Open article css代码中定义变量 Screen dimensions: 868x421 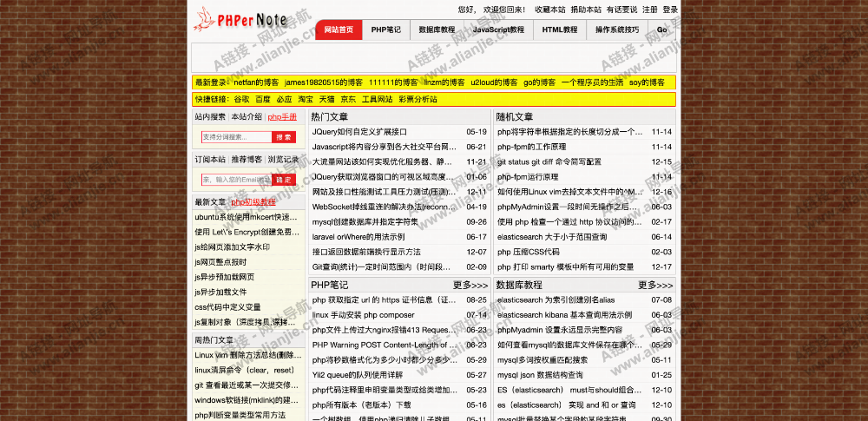(x=227, y=307)
